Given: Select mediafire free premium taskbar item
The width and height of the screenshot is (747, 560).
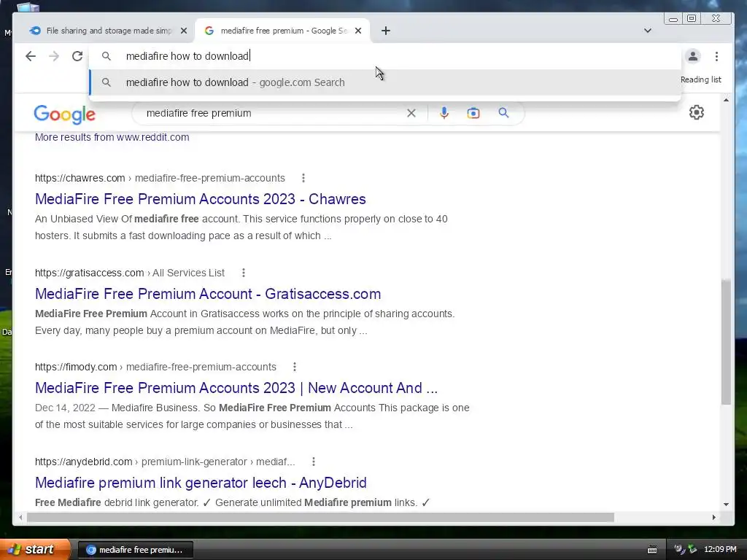Looking at the screenshot, I should pyautogui.click(x=135, y=550).
